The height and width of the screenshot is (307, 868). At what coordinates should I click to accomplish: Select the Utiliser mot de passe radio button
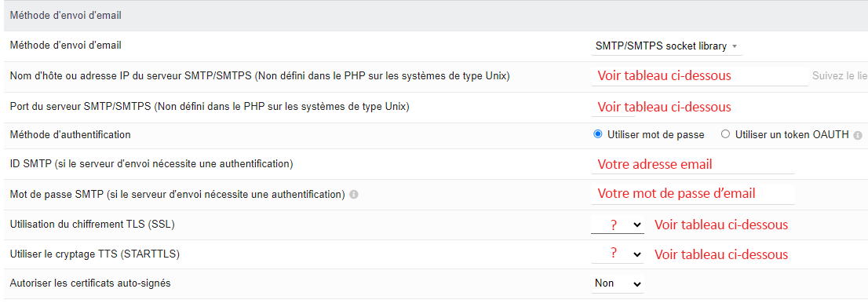[x=597, y=134]
